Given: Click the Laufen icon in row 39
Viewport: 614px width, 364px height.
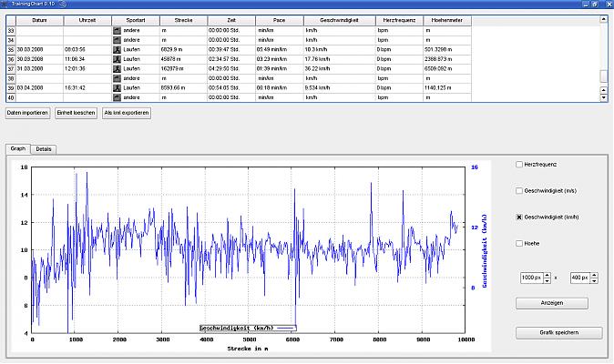Looking at the screenshot, I should 117,87.
